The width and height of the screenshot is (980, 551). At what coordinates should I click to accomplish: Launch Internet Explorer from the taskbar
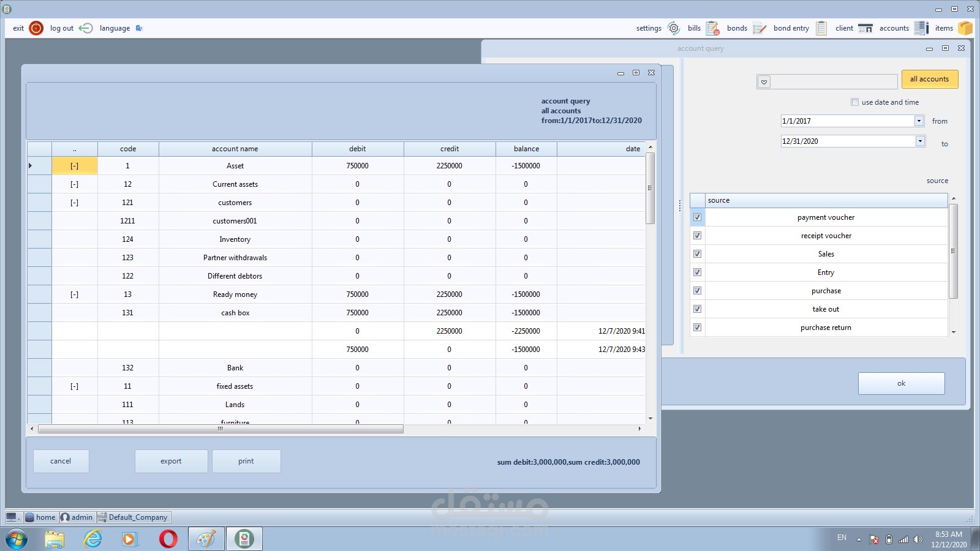[92, 539]
